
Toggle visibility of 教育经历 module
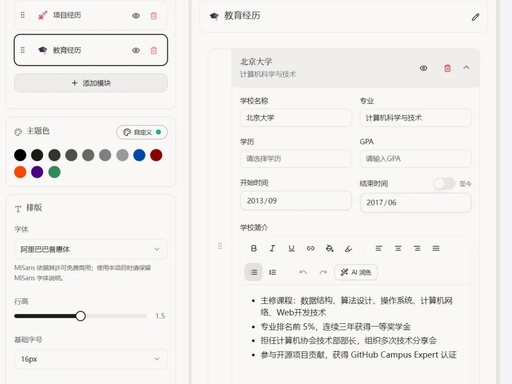point(136,50)
